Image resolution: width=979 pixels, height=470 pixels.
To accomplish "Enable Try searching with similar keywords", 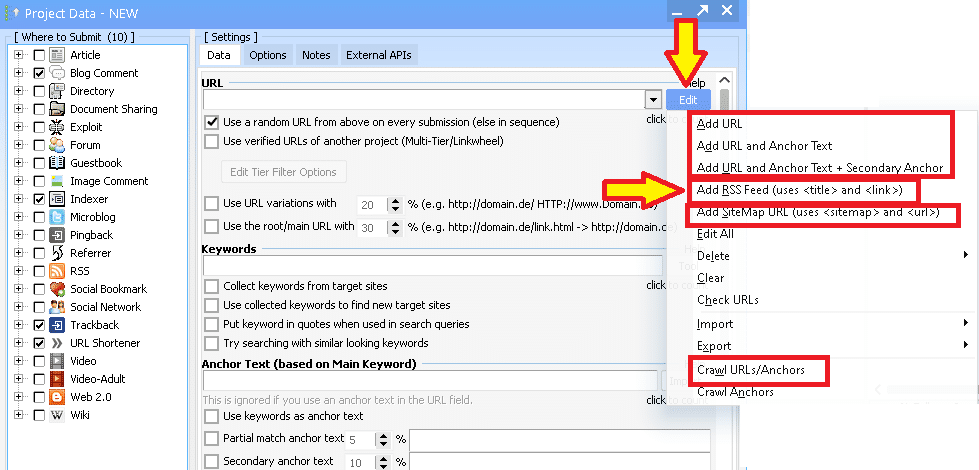I will pyautogui.click(x=212, y=343).
